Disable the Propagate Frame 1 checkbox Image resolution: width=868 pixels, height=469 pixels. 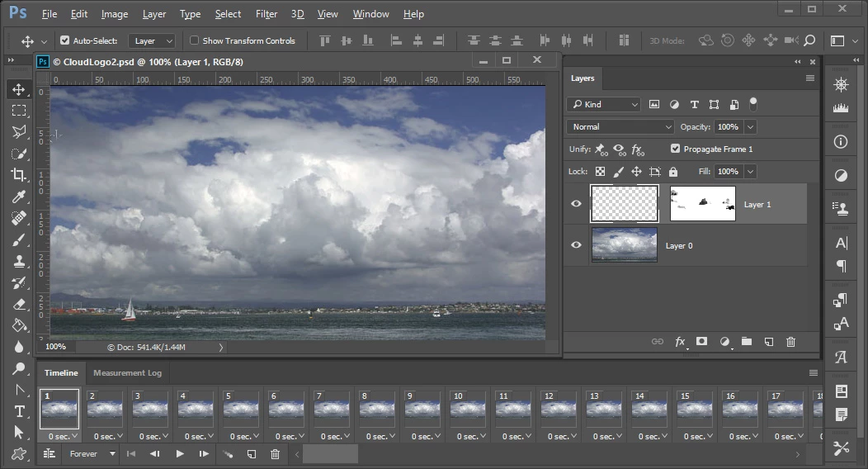[676, 149]
